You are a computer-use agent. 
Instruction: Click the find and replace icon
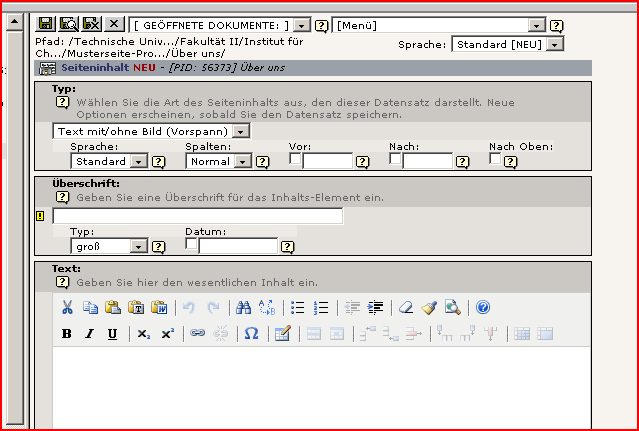pos(267,308)
